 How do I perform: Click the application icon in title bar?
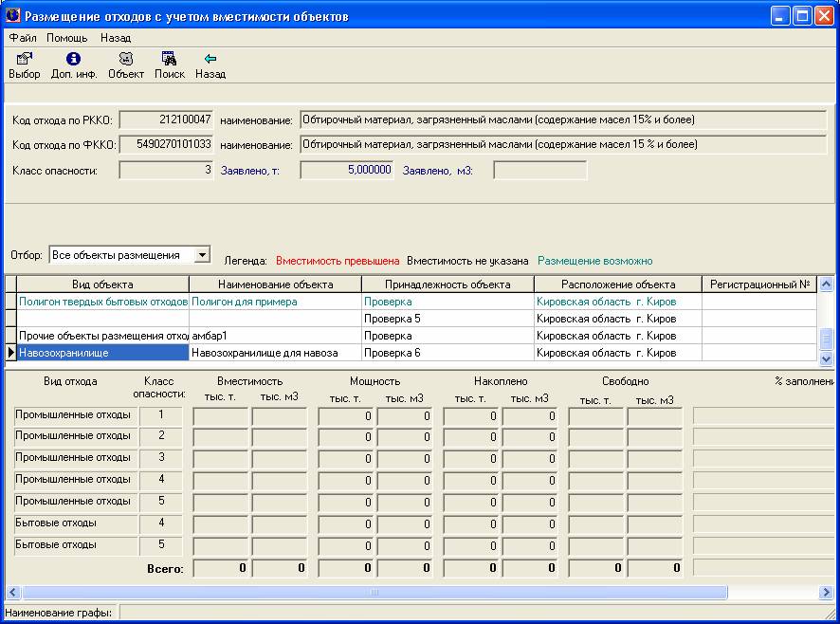coord(13,16)
